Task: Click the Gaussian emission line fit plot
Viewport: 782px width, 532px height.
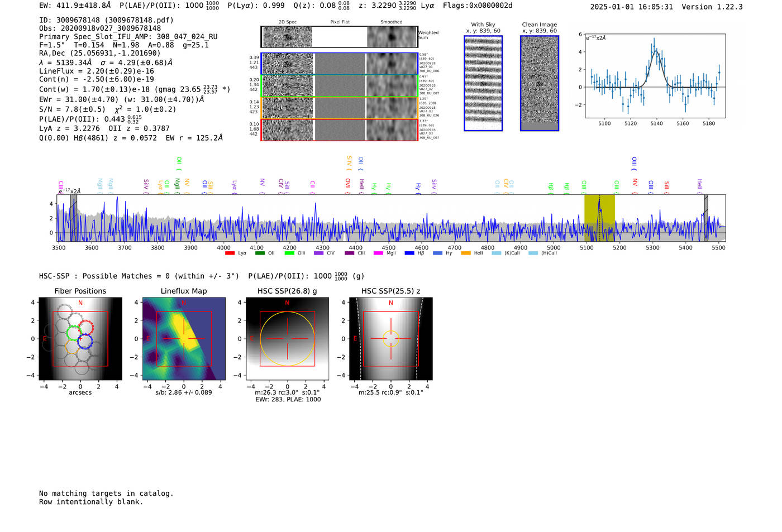Action: (655, 76)
